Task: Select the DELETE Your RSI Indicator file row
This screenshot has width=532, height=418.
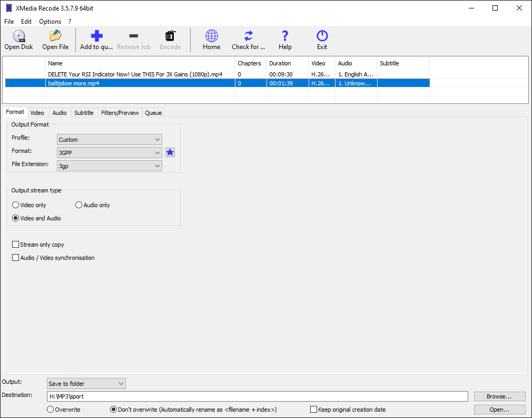Action: click(x=142, y=74)
